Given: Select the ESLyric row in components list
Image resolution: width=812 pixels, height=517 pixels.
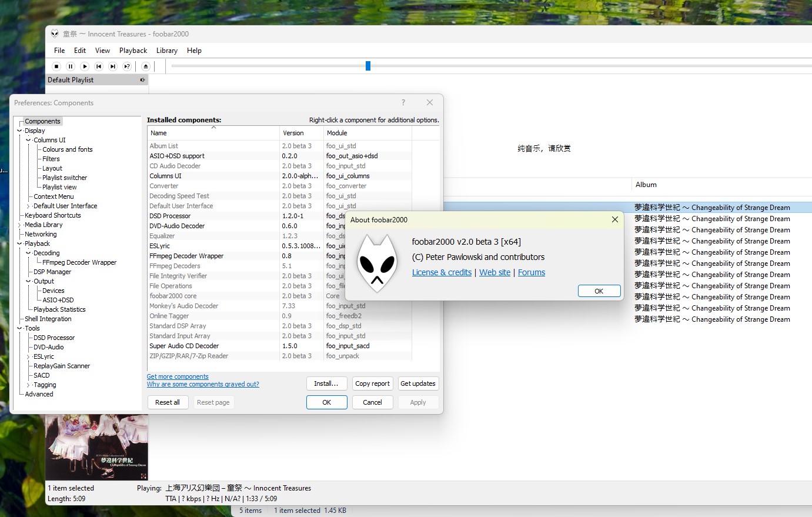Looking at the screenshot, I should click(279, 246).
